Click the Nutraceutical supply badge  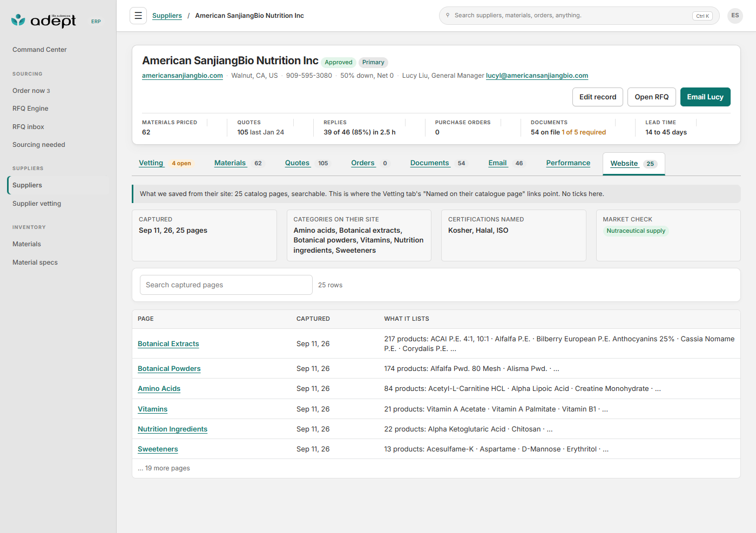click(x=636, y=231)
